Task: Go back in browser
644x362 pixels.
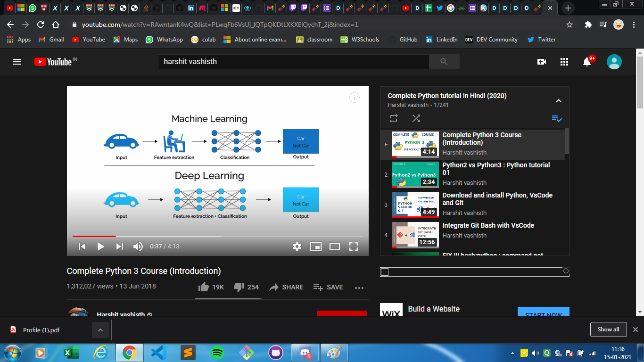Action: (x=10, y=25)
